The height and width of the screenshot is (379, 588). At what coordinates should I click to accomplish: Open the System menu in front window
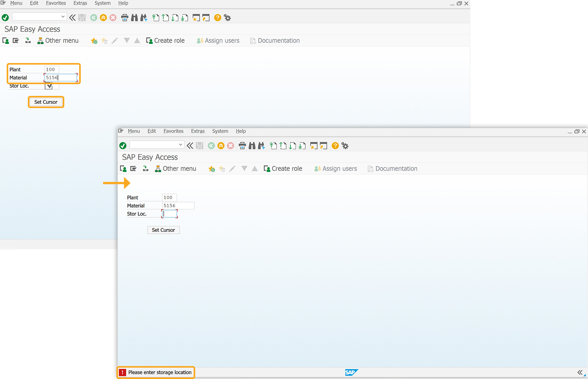220,131
